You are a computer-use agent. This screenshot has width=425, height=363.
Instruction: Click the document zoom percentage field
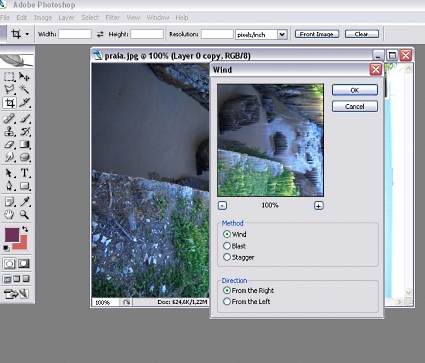click(x=104, y=302)
